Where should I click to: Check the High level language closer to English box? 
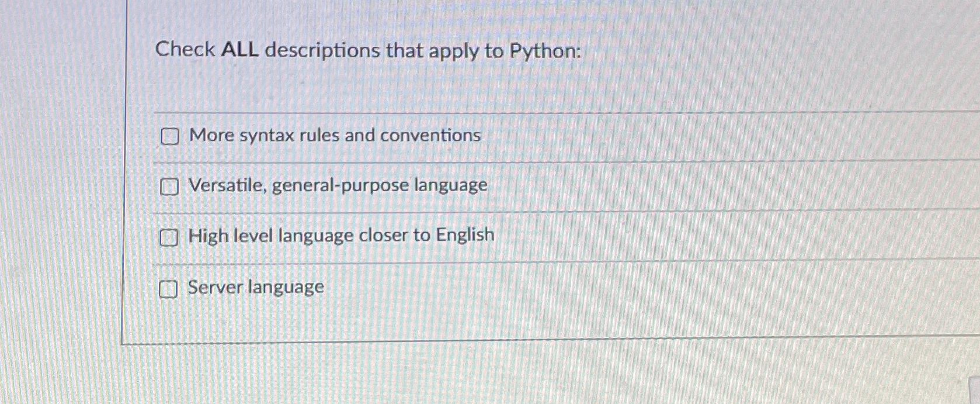pos(168,237)
